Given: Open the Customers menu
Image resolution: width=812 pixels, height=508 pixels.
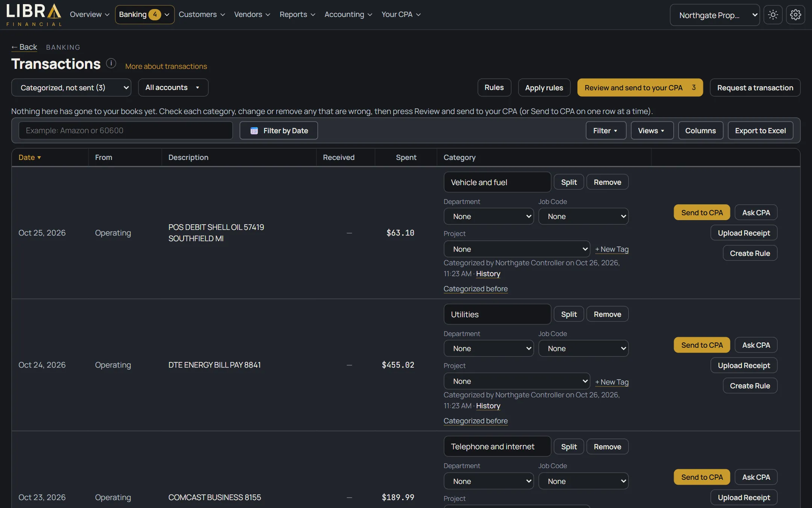Looking at the screenshot, I should click(x=202, y=14).
